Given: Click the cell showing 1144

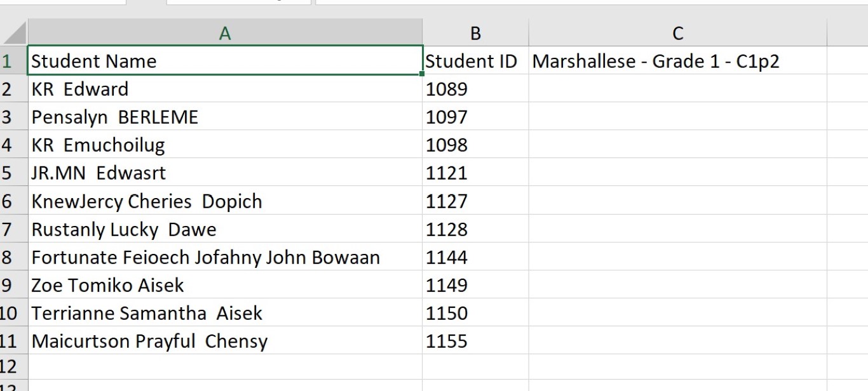Looking at the screenshot, I should point(475,257).
